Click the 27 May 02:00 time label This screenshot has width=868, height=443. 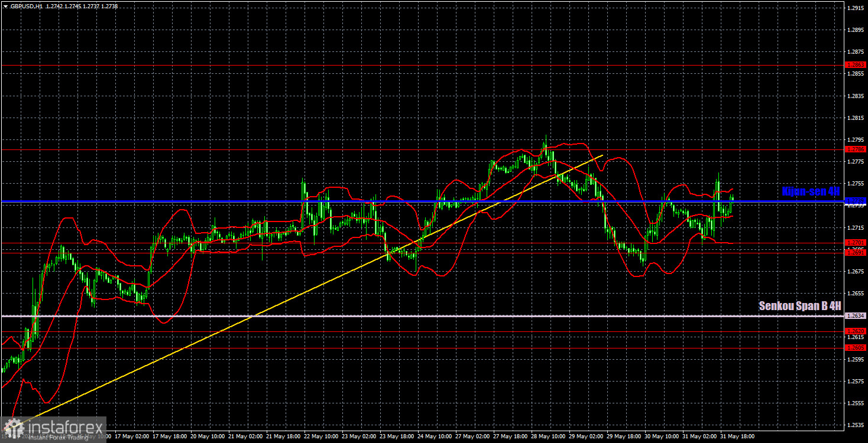(474, 438)
